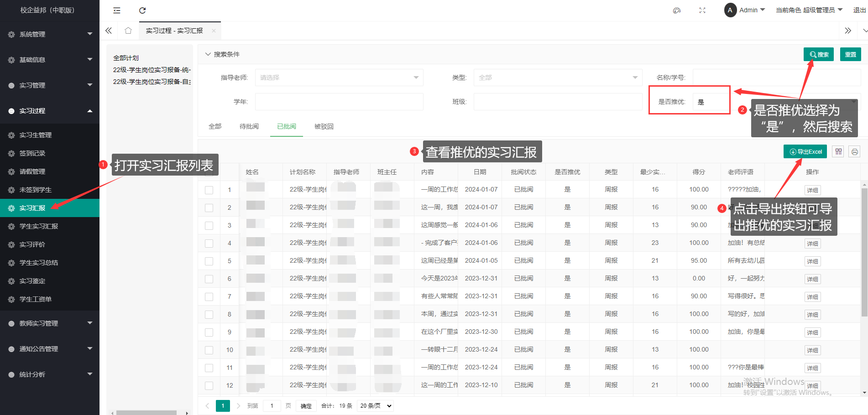Enter fullscreen using the expand icon
This screenshot has height=415, width=868.
702,10
